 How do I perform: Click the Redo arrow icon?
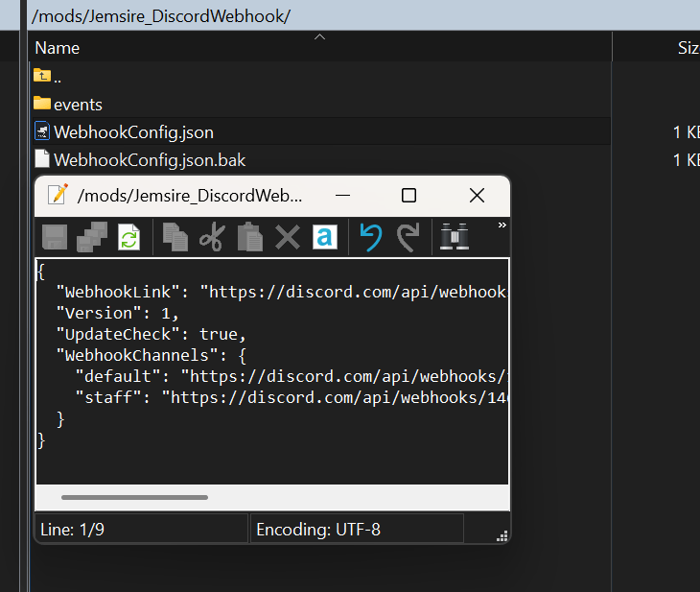point(408,237)
